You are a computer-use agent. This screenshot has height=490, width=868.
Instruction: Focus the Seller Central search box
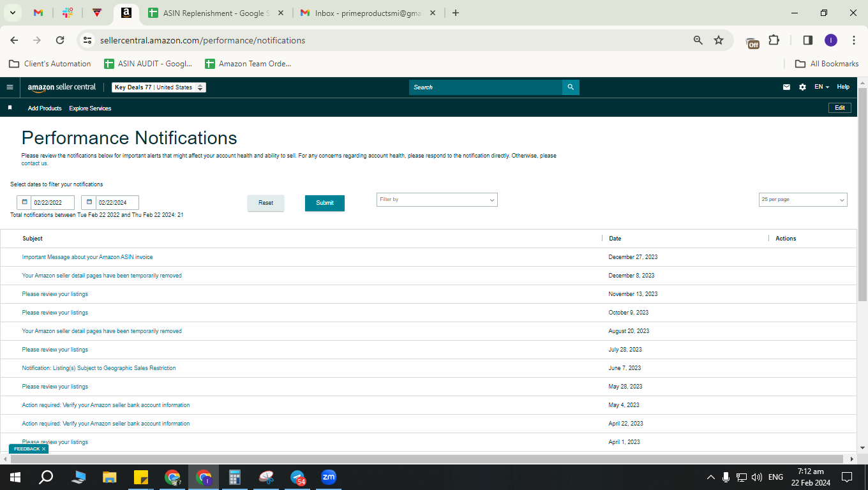click(x=486, y=87)
